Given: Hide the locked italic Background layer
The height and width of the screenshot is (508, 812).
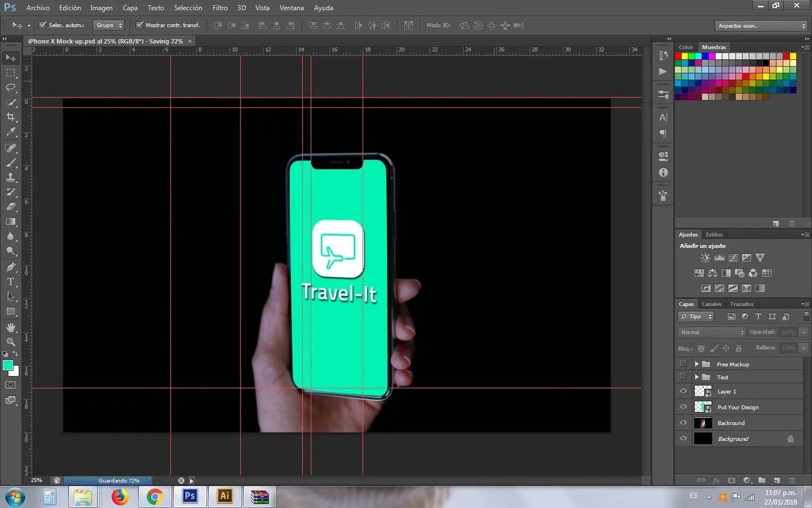Looking at the screenshot, I should pyautogui.click(x=683, y=439).
